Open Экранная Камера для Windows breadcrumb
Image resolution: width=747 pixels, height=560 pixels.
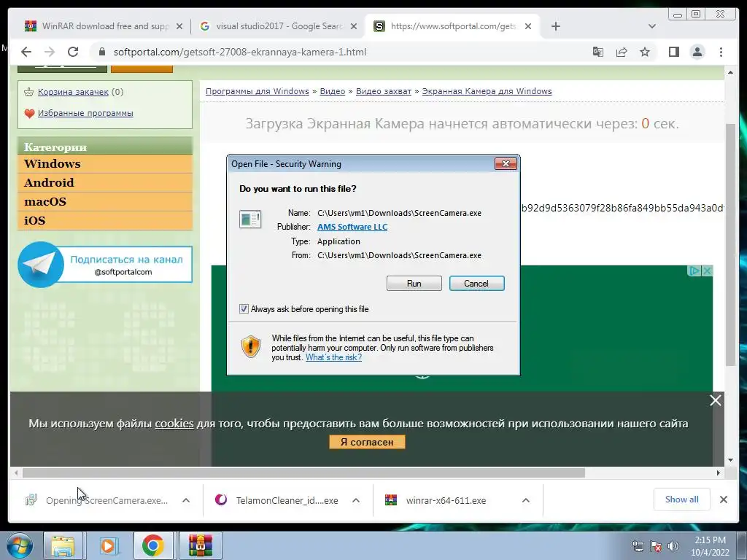pos(487,91)
